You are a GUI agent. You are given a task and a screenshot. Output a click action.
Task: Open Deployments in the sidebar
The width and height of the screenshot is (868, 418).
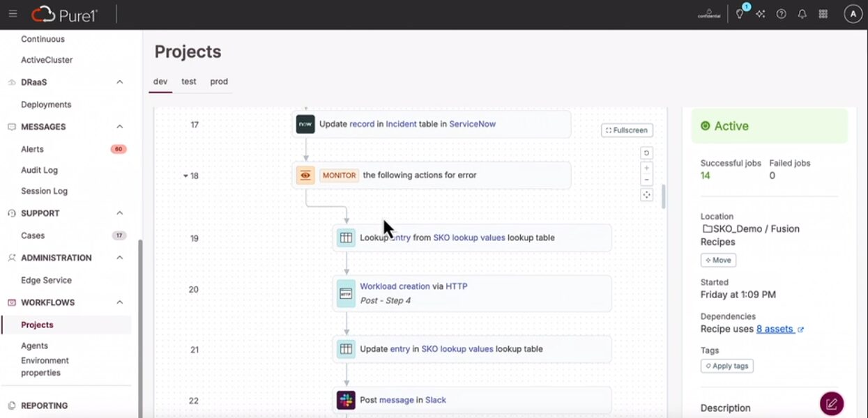[x=46, y=104]
